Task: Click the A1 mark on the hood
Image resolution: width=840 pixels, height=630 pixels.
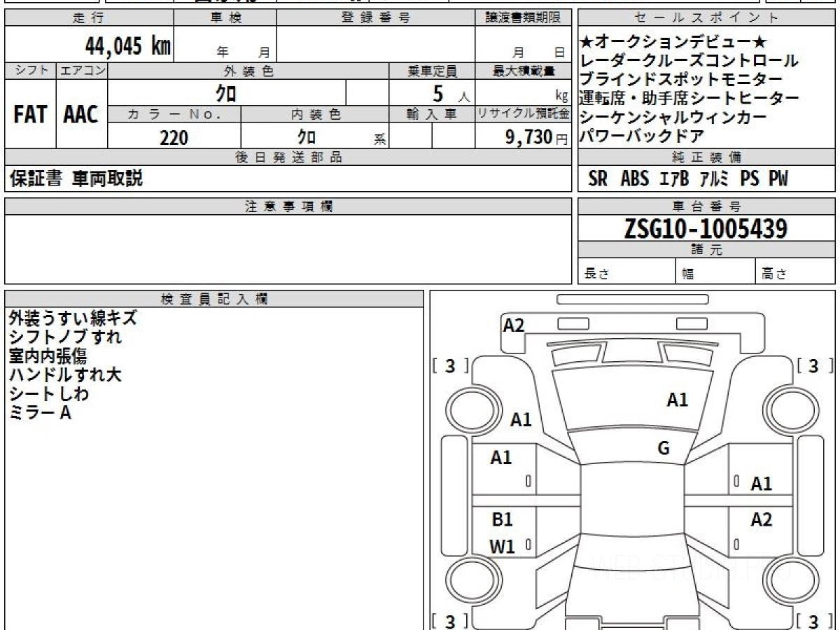Action: (x=677, y=400)
